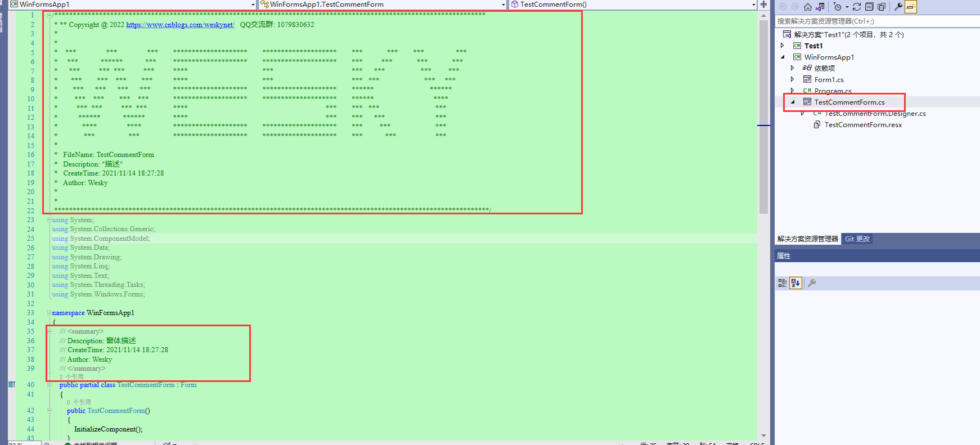Switch to 解决方案资源管理器 tab
The width and height of the screenshot is (980, 445).
(808, 239)
